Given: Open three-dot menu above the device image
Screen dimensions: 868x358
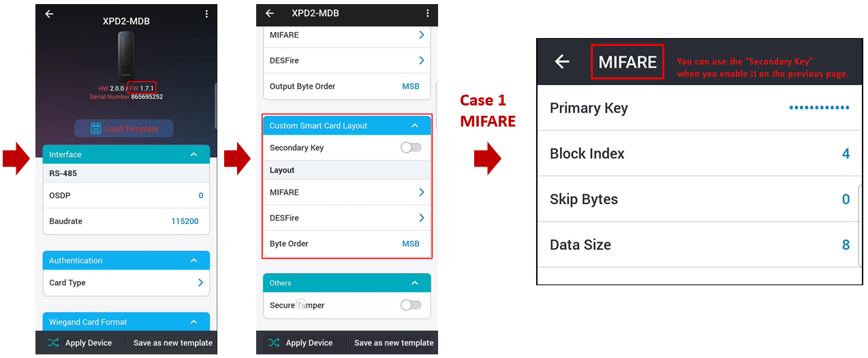Looking at the screenshot, I should (x=206, y=14).
